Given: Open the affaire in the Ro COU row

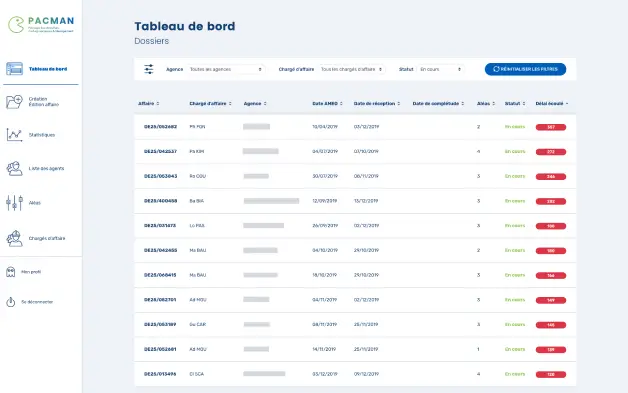Looking at the screenshot, I should coord(161,176).
